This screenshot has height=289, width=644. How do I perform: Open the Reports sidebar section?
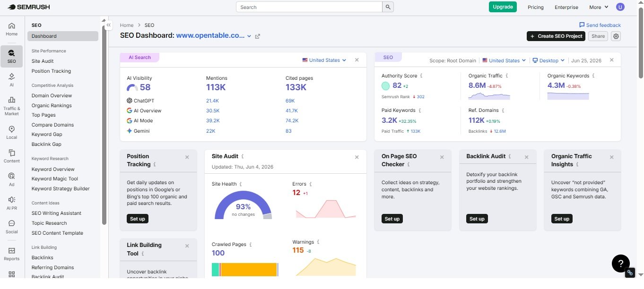pyautogui.click(x=12, y=254)
